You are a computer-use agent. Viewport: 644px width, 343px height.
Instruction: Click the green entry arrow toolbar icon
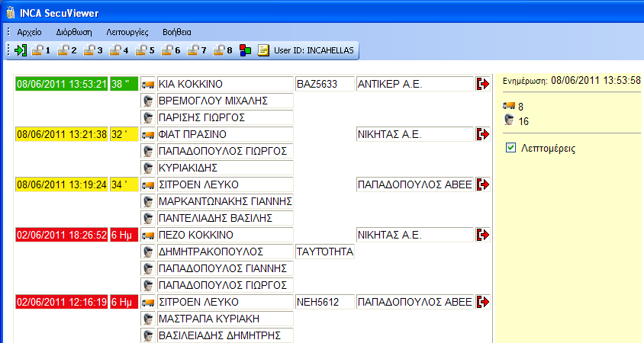click(21, 50)
